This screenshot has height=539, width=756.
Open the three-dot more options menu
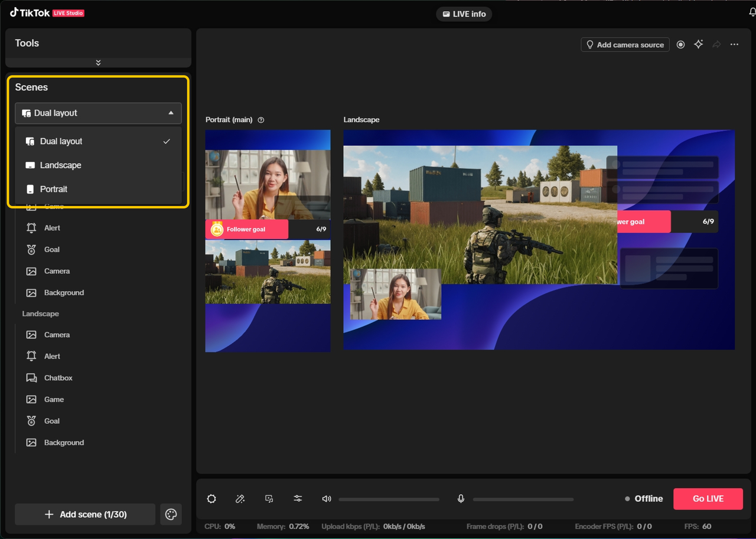pyautogui.click(x=734, y=45)
